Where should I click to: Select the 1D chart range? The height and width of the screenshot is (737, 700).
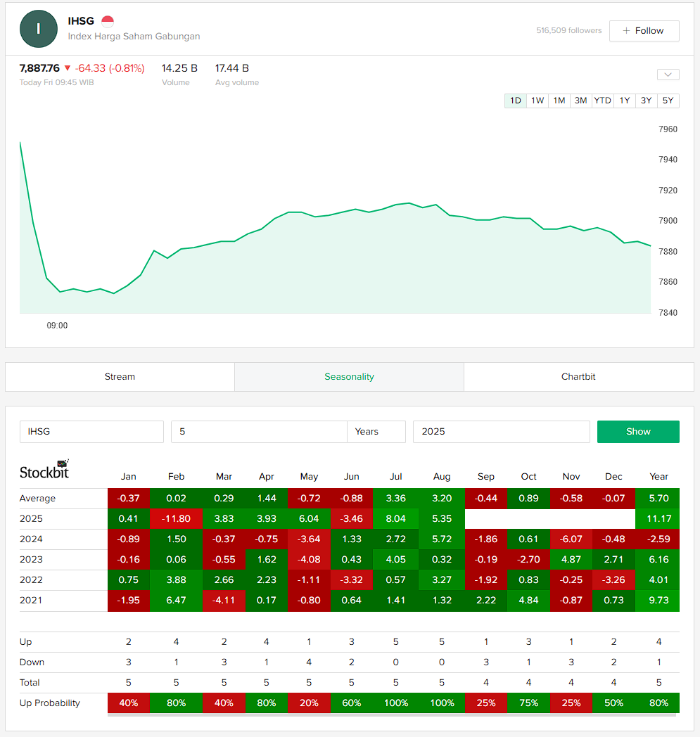tap(516, 101)
